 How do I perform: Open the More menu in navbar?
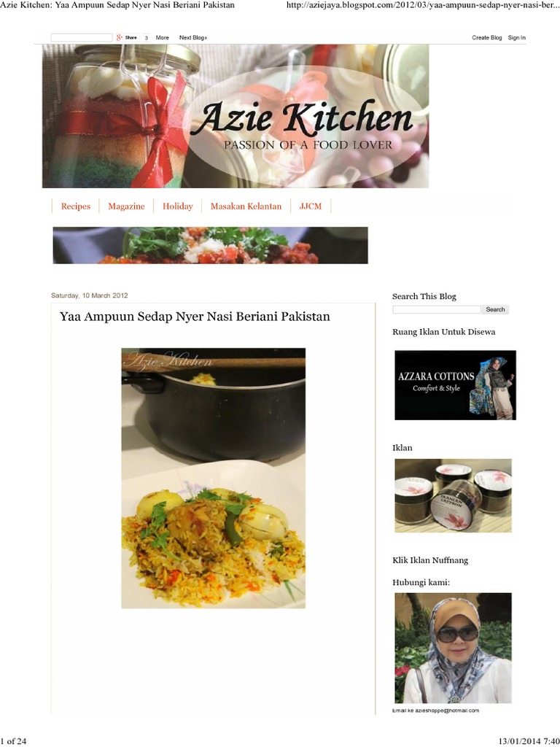[163, 38]
